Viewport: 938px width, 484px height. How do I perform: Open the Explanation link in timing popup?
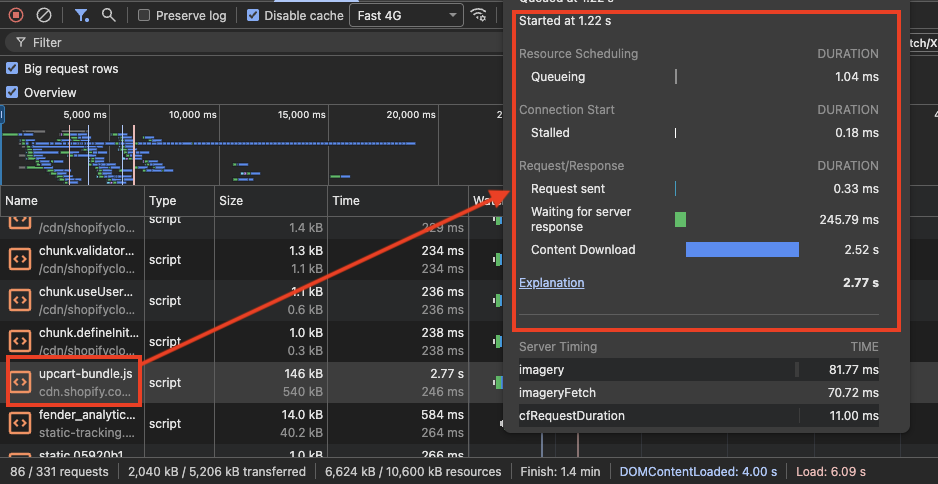(552, 282)
